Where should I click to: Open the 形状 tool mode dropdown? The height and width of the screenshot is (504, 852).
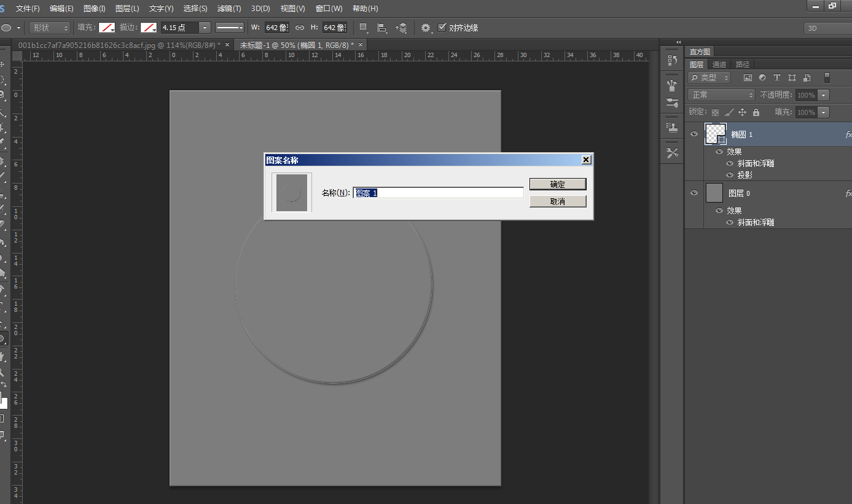point(50,28)
